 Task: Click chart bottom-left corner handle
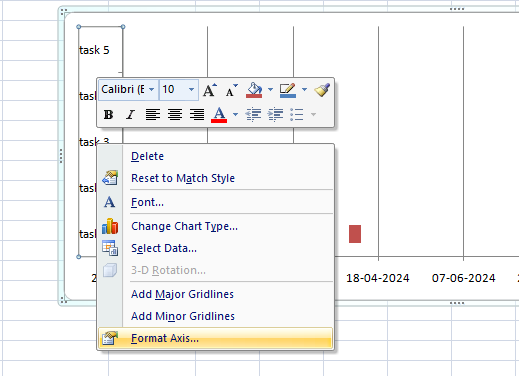pos(64,301)
